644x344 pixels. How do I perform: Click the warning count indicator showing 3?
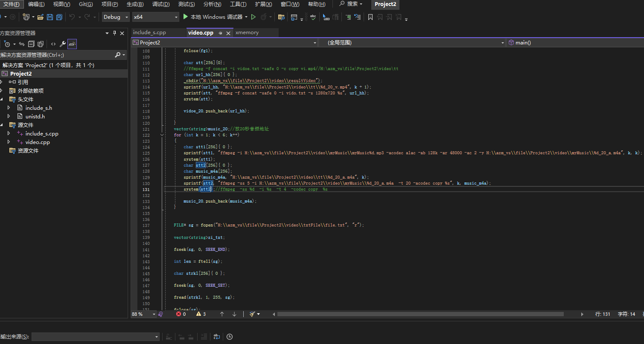coord(201,314)
